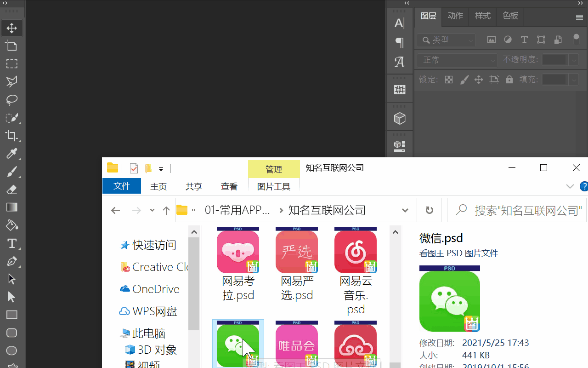Refresh the Explorer folder view
Screen dimensions: 588x368
pyautogui.click(x=429, y=210)
